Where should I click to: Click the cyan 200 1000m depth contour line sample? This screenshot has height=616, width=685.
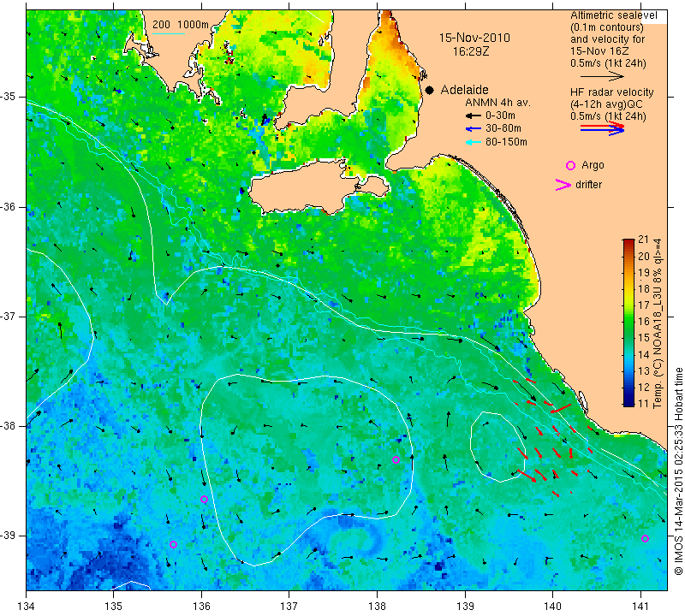169,33
